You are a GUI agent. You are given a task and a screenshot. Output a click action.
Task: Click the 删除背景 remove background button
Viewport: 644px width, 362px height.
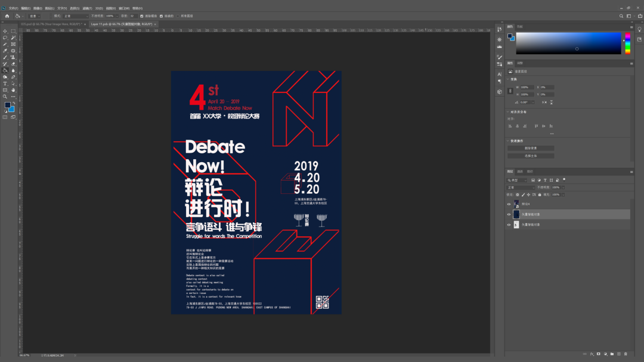click(x=531, y=148)
